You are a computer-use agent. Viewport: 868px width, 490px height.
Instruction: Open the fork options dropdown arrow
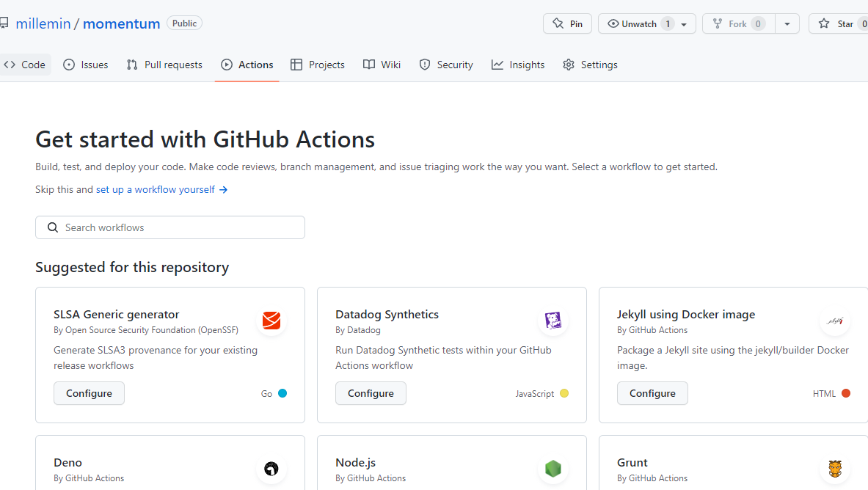click(x=787, y=23)
